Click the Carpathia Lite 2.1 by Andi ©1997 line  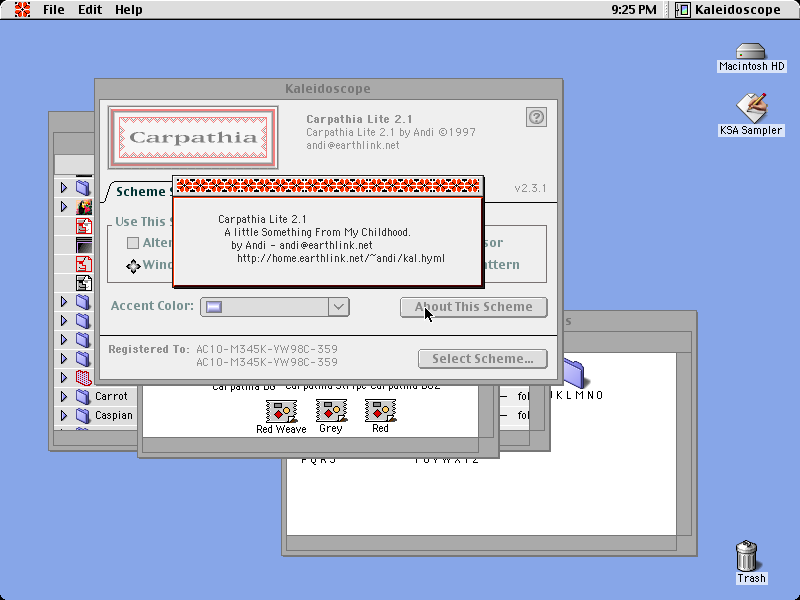(391, 132)
